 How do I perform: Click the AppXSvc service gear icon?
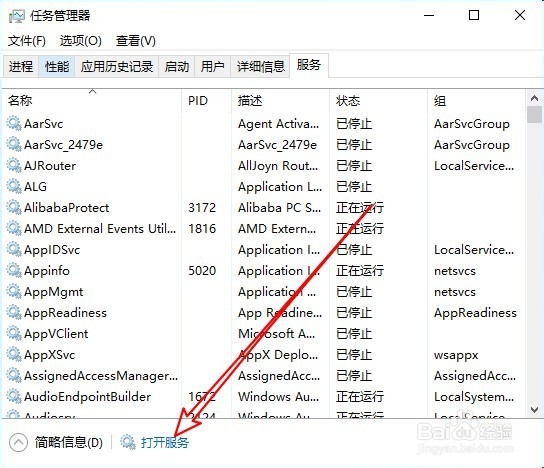pos(14,355)
